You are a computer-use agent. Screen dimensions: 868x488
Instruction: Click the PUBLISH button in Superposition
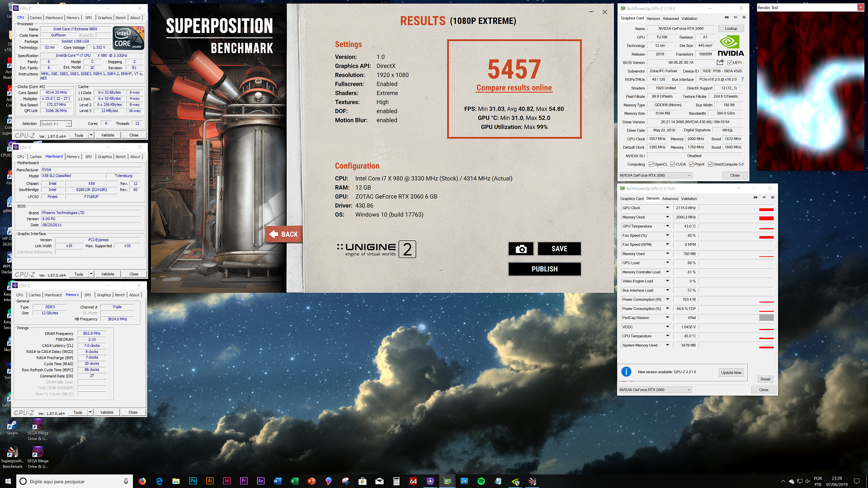(544, 269)
